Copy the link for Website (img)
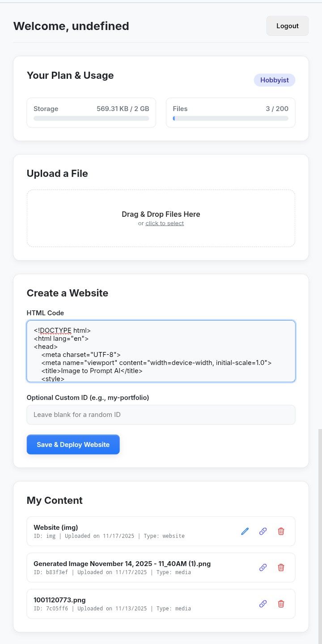 coord(263,531)
